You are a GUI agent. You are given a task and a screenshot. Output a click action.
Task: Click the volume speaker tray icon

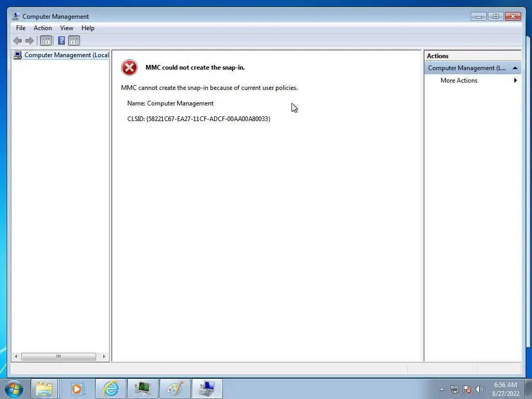click(x=480, y=390)
